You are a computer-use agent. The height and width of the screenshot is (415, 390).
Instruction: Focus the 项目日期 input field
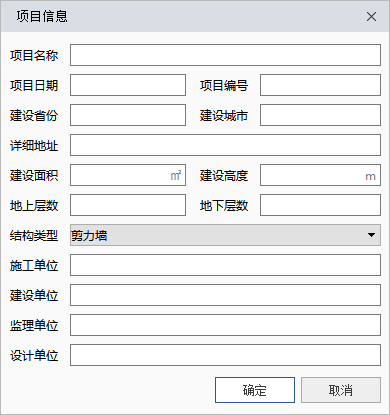pyautogui.click(x=128, y=85)
